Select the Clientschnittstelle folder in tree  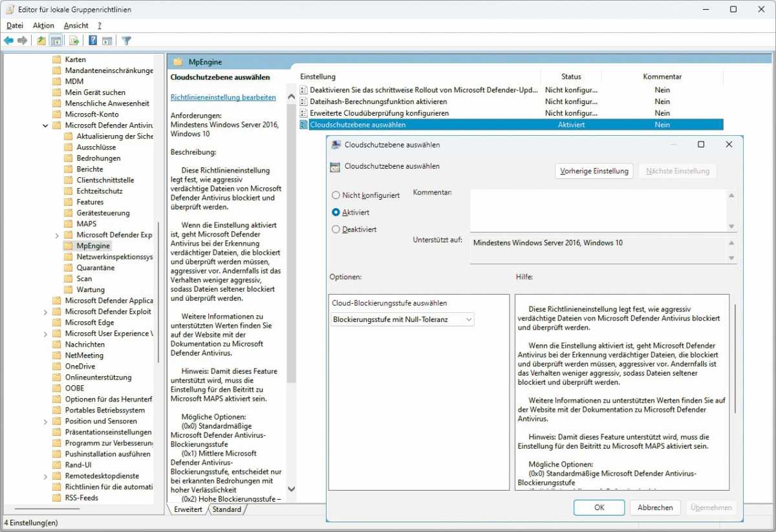[105, 180]
